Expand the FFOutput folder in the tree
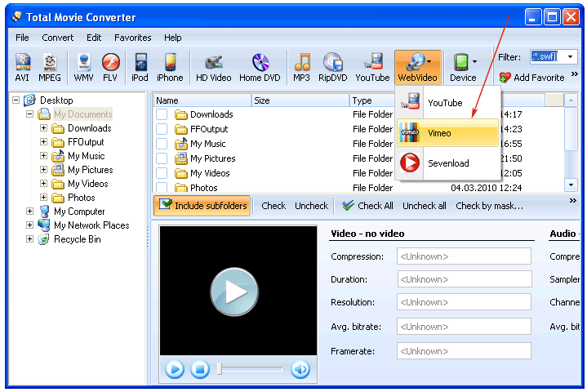The height and width of the screenshot is (392, 587). [43, 141]
